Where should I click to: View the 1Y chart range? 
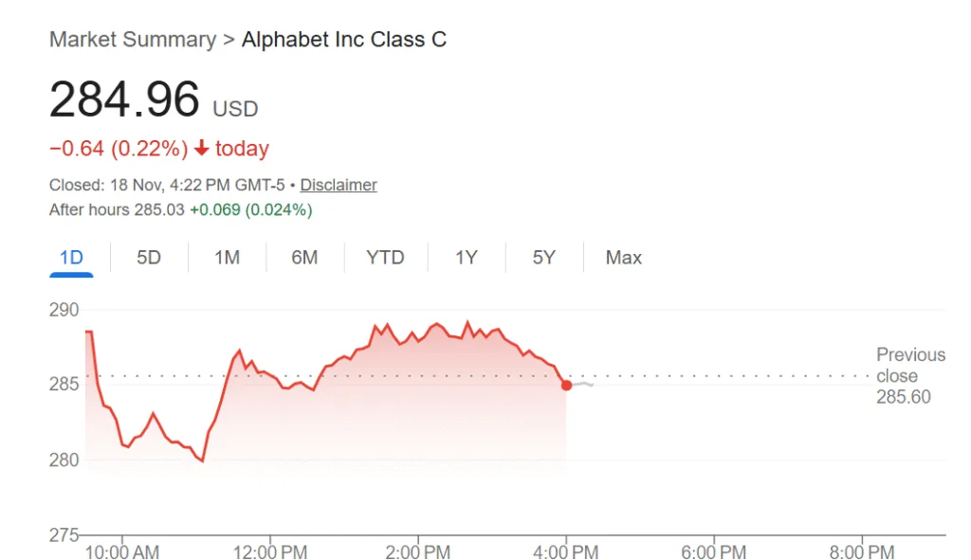(466, 258)
